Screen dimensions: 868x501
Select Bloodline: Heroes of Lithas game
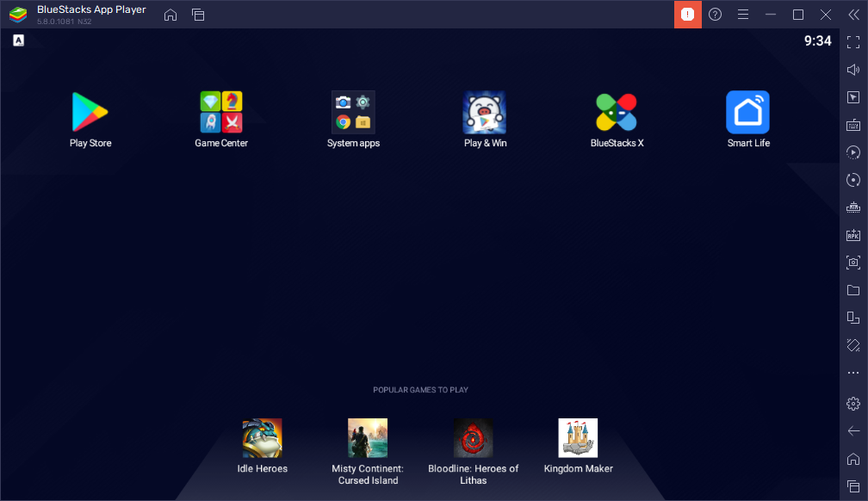tap(474, 438)
